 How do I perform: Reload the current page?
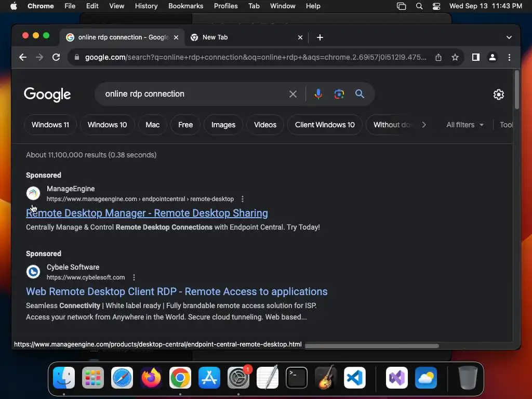(56, 57)
